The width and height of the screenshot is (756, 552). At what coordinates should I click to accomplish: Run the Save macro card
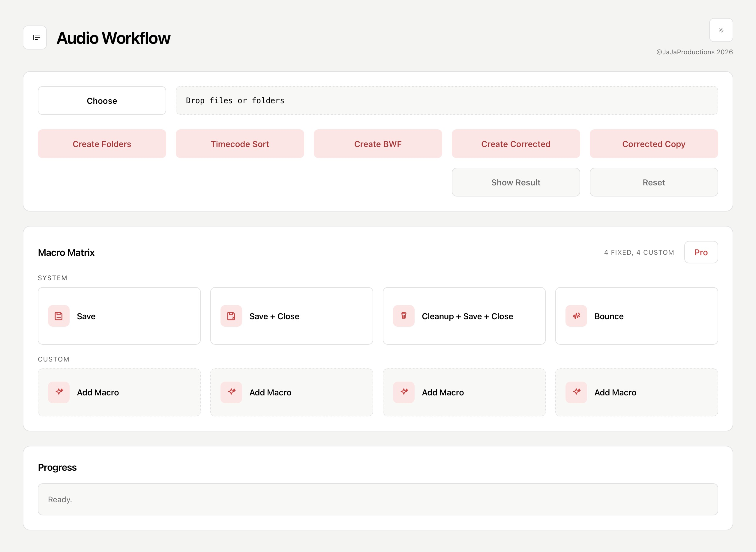tap(119, 316)
